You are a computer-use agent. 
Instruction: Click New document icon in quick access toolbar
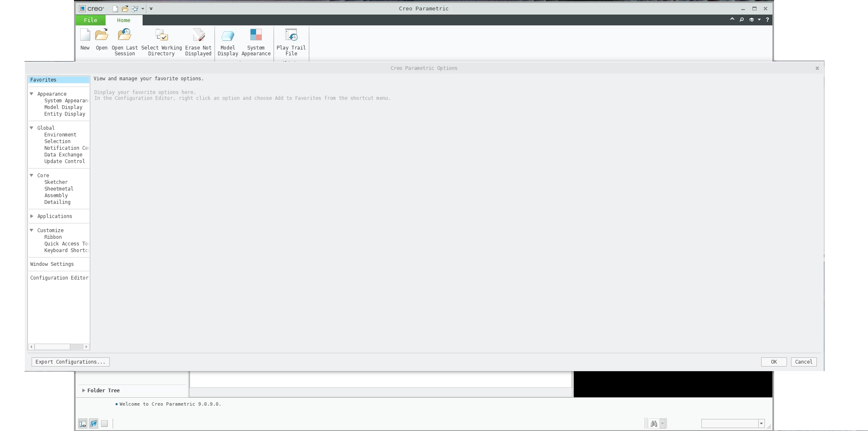coord(115,9)
